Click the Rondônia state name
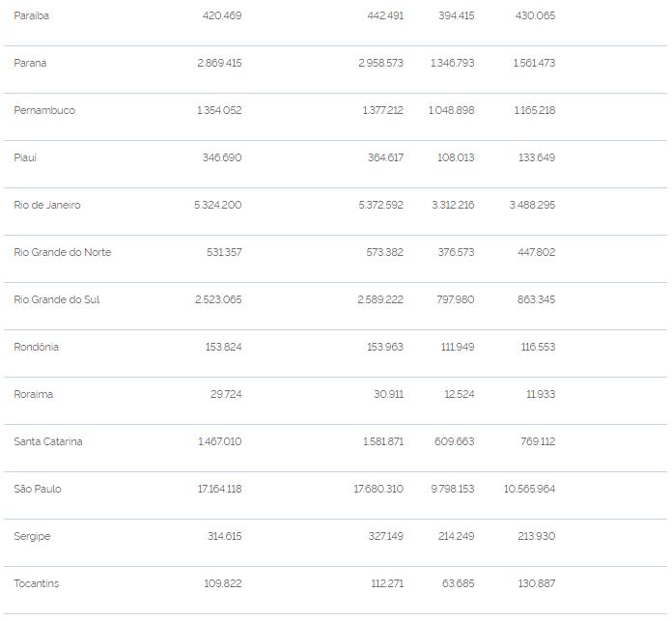Viewport: 672px width, 621px height. [36, 347]
